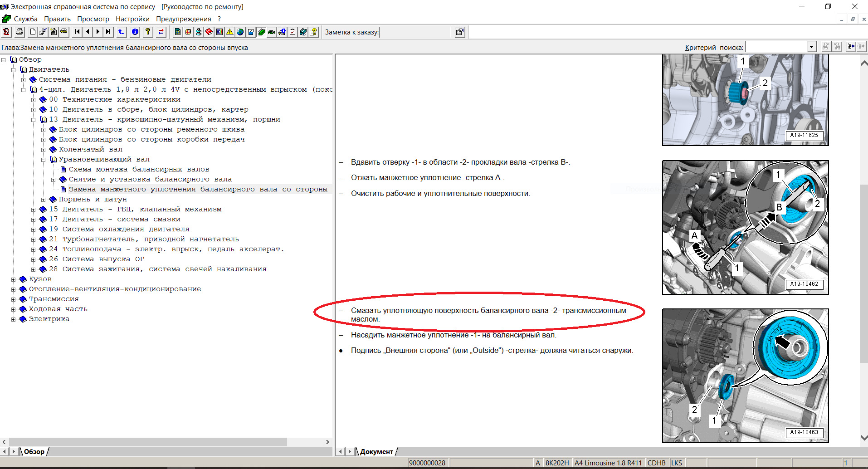The height and width of the screenshot is (469, 868).
Task: Collapse the Двигатель tree node
Action: [x=14, y=70]
